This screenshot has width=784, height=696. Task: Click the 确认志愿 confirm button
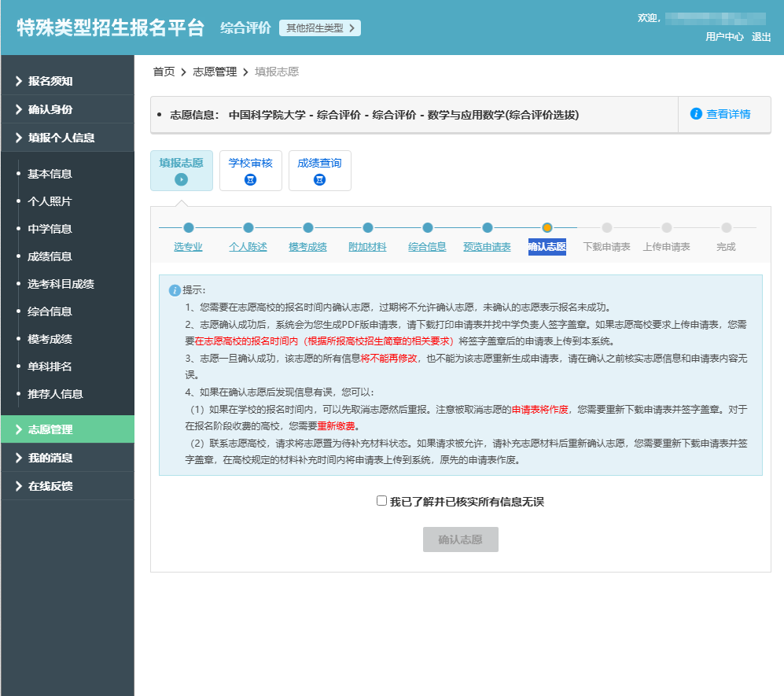460,540
